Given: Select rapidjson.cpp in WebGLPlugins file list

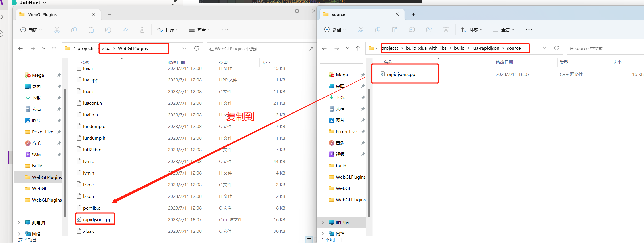Looking at the screenshot, I should (x=97, y=220).
